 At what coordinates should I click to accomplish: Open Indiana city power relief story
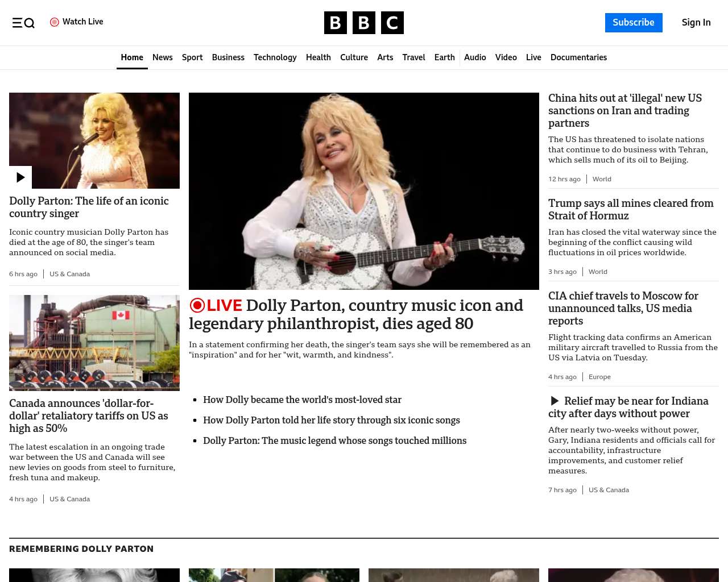[x=628, y=407]
